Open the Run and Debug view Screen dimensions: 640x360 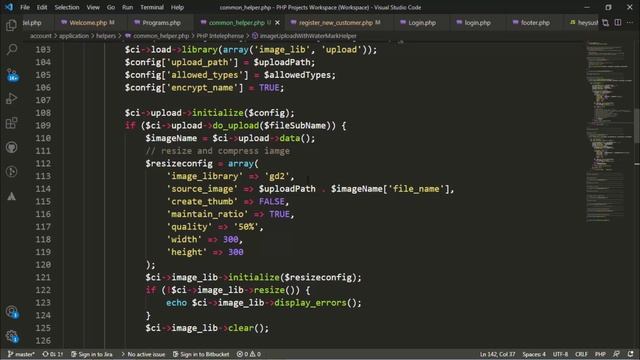pyautogui.click(x=11, y=98)
